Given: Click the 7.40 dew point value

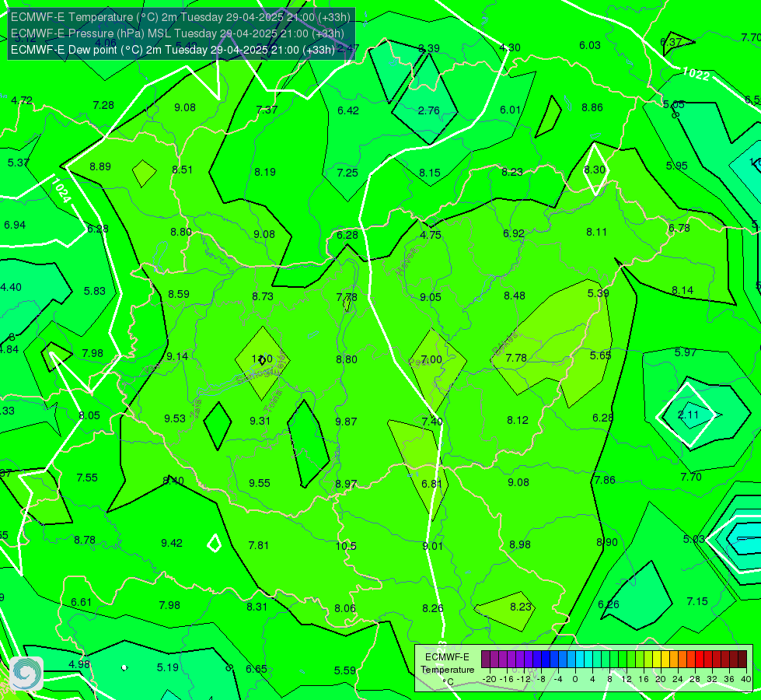Looking at the screenshot, I should pyautogui.click(x=432, y=422).
